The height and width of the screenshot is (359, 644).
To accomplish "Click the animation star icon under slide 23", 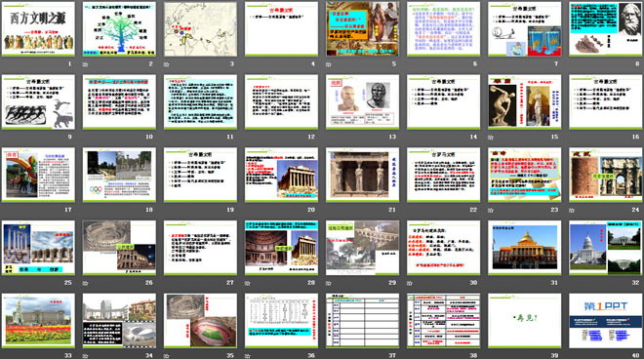I will (x=491, y=210).
